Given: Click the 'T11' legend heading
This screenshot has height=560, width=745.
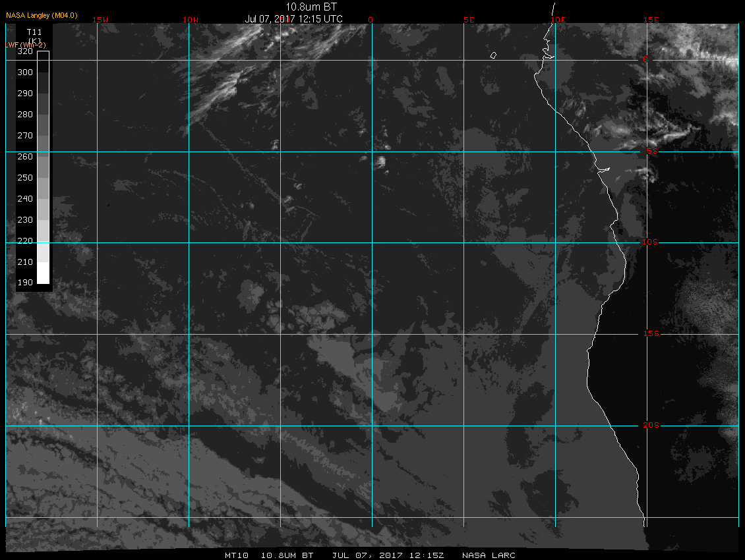Looking at the screenshot, I should tap(34, 32).
